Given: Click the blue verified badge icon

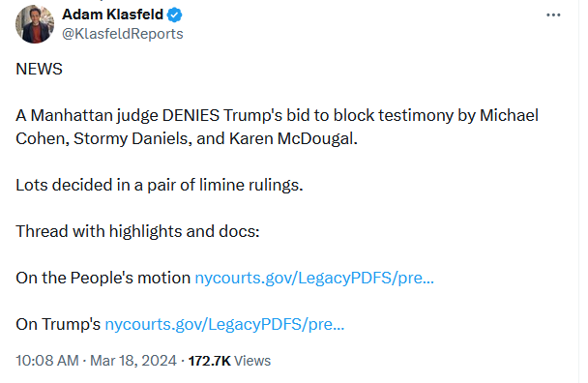Looking at the screenshot, I should [x=174, y=15].
